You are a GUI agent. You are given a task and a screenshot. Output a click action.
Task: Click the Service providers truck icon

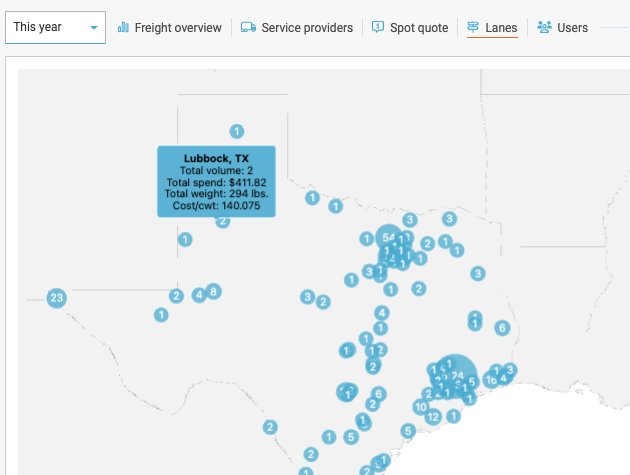point(248,28)
